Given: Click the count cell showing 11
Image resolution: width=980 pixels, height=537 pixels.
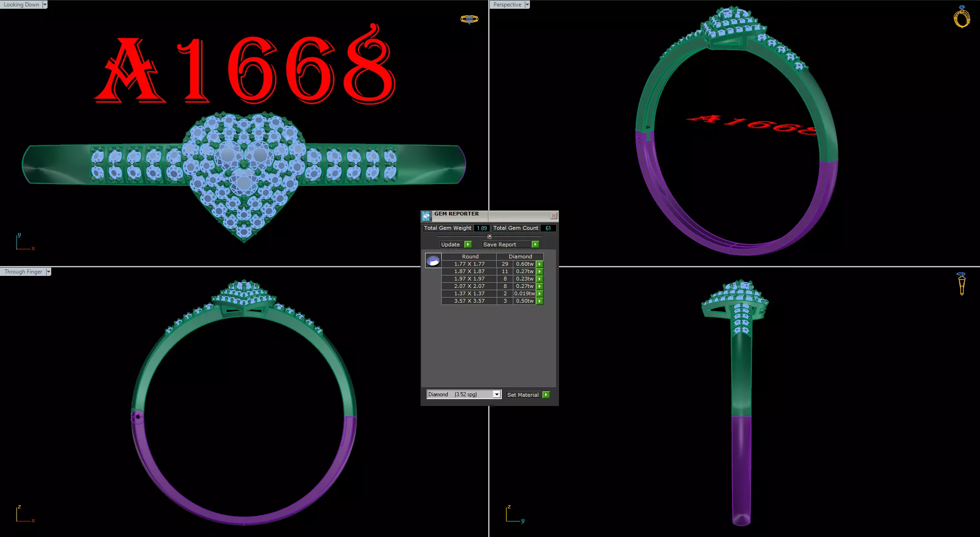Looking at the screenshot, I should pos(505,271).
